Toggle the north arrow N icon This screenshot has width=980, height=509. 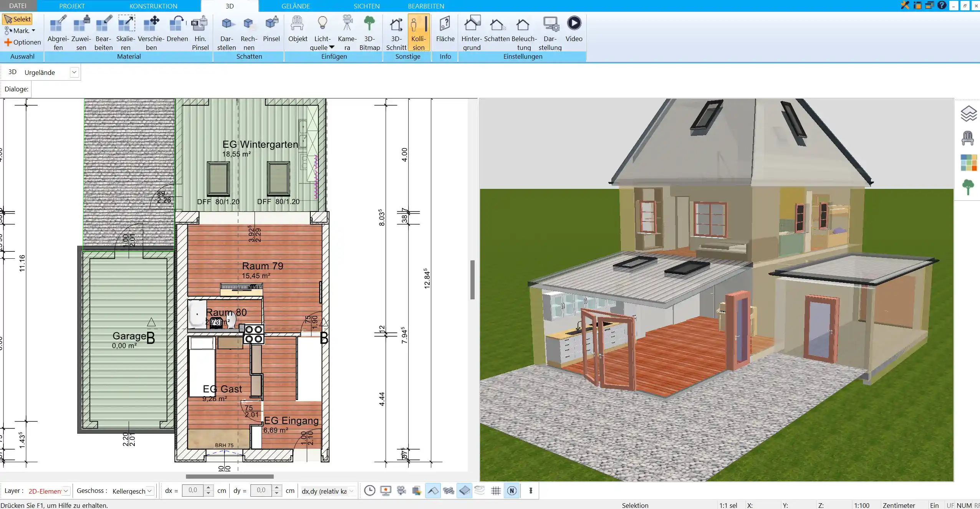(x=512, y=491)
